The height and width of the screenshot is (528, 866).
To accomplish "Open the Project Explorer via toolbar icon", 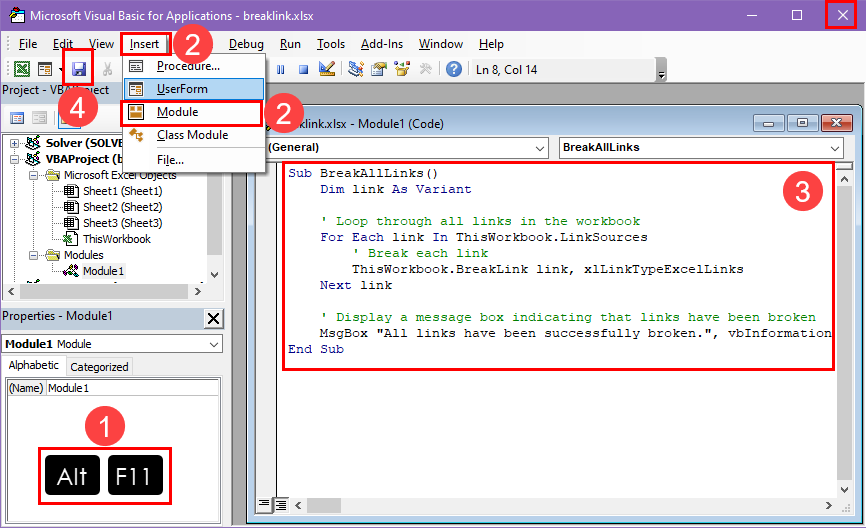I will (356, 69).
